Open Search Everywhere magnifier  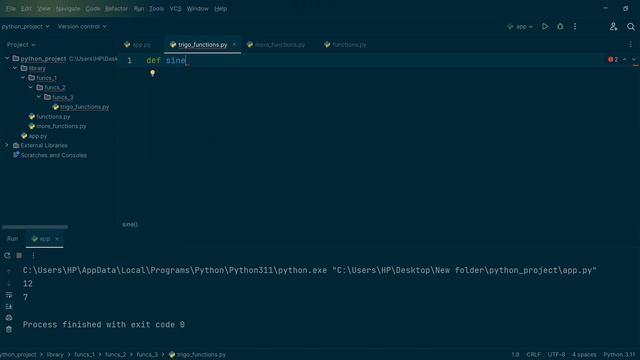coord(631,27)
